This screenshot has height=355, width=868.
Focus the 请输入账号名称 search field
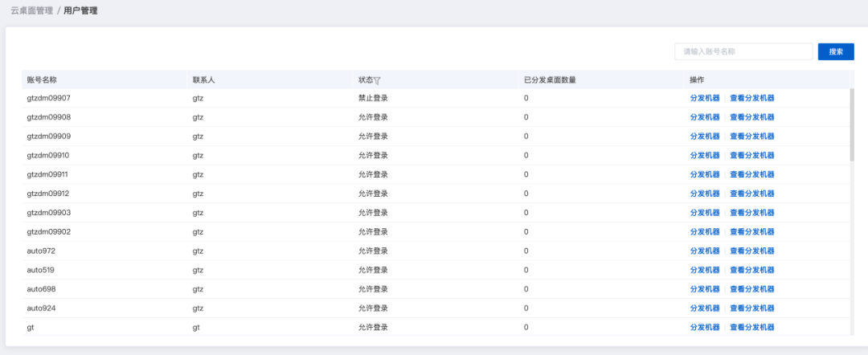(x=743, y=51)
